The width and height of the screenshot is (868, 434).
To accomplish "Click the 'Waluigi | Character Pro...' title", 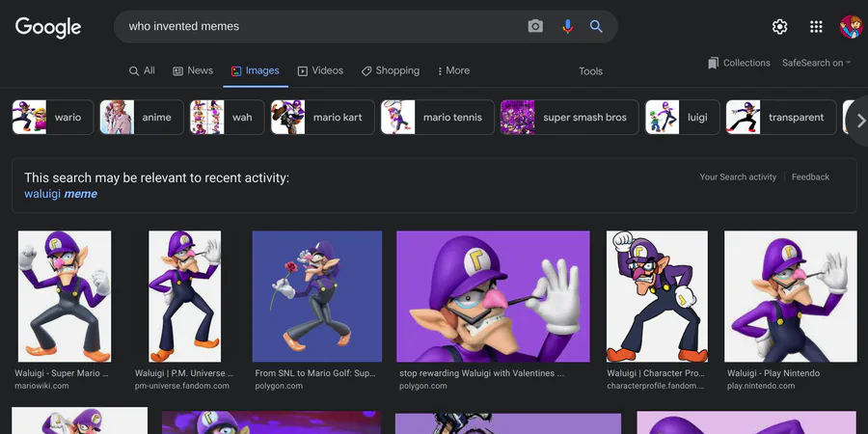I will tap(656, 373).
